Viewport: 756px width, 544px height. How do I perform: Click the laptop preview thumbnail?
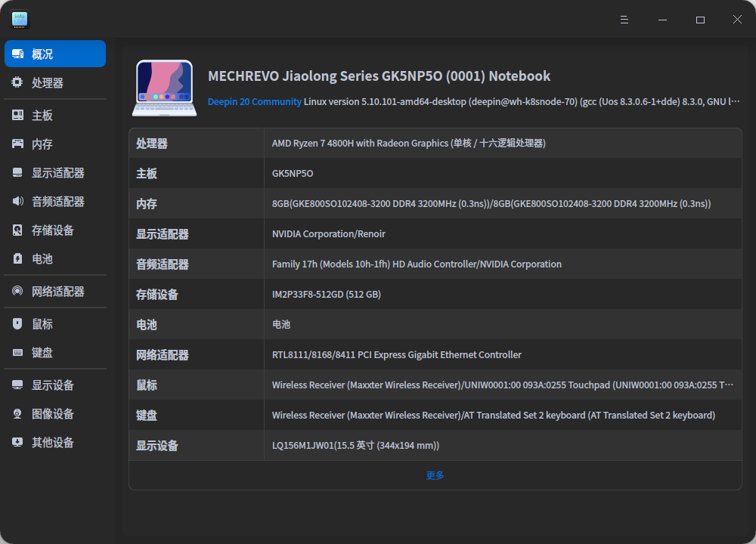[x=164, y=87]
